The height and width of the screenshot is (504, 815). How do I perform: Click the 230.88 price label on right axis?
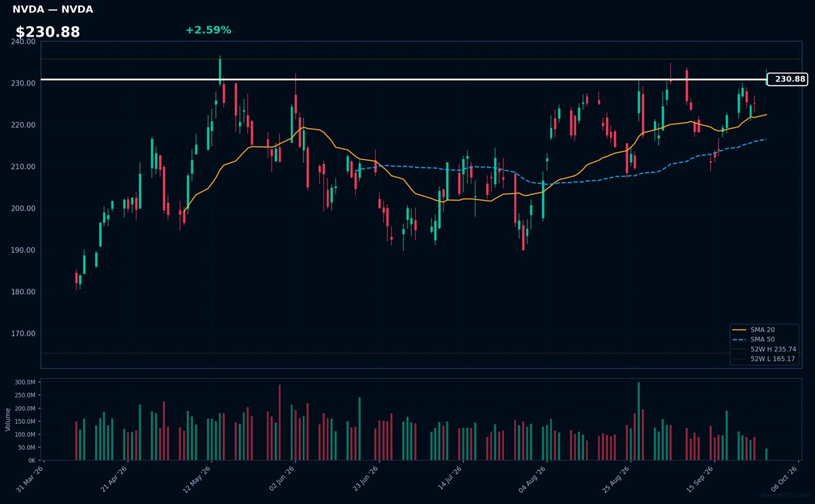(x=789, y=79)
